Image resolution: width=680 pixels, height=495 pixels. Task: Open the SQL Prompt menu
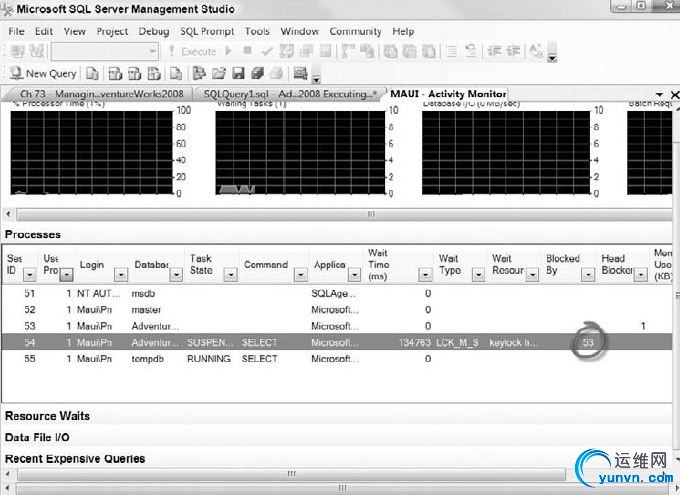pyautogui.click(x=207, y=31)
